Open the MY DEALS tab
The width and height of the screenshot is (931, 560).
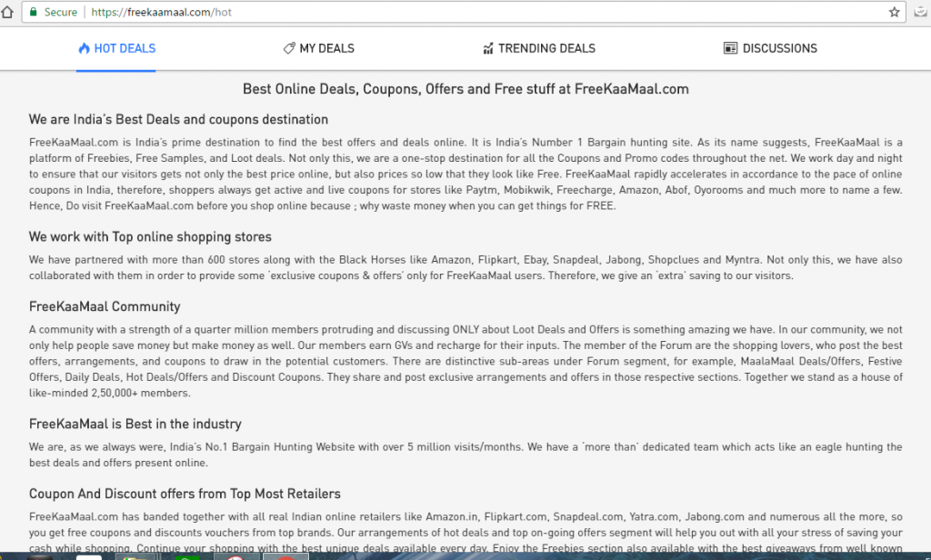coord(319,49)
